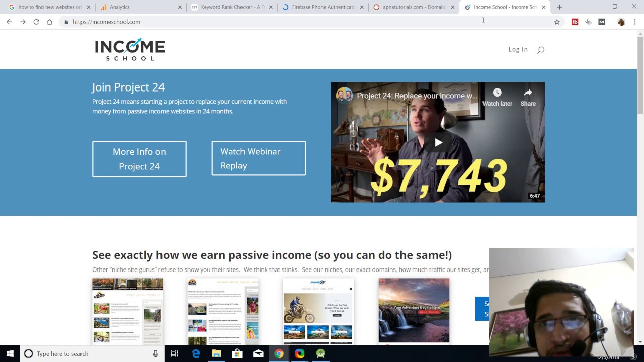Click the back navigation arrow
Viewport: 644px width, 362px height.
[9, 22]
